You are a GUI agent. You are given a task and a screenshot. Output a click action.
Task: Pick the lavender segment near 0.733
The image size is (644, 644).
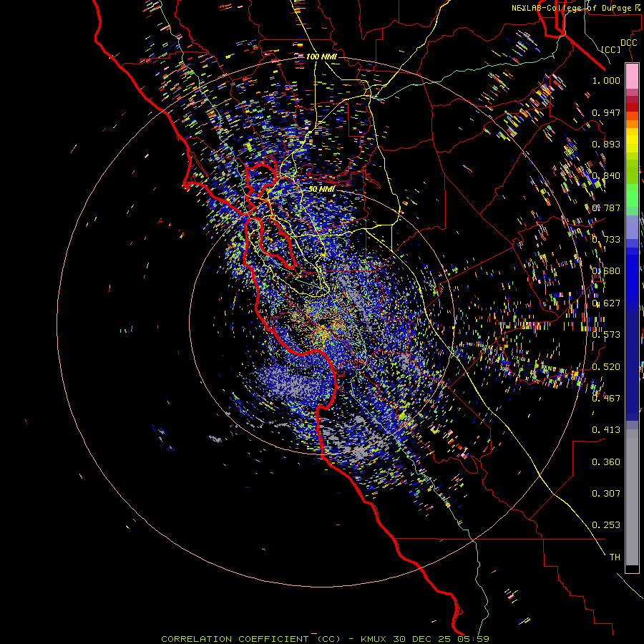point(632,227)
